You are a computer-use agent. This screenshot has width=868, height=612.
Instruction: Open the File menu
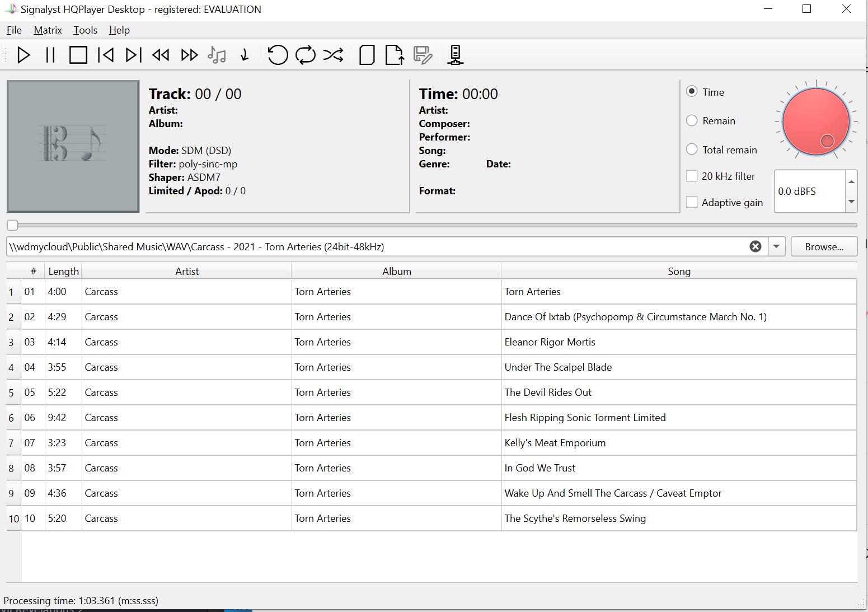[14, 30]
